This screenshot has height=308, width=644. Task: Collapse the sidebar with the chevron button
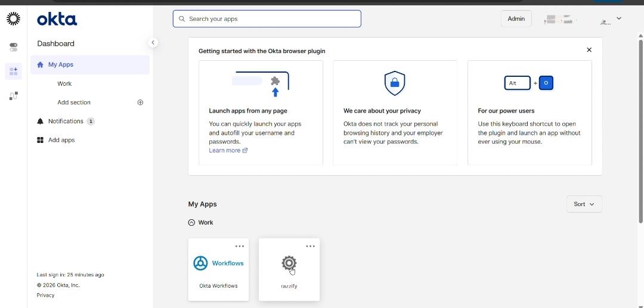pyautogui.click(x=153, y=42)
